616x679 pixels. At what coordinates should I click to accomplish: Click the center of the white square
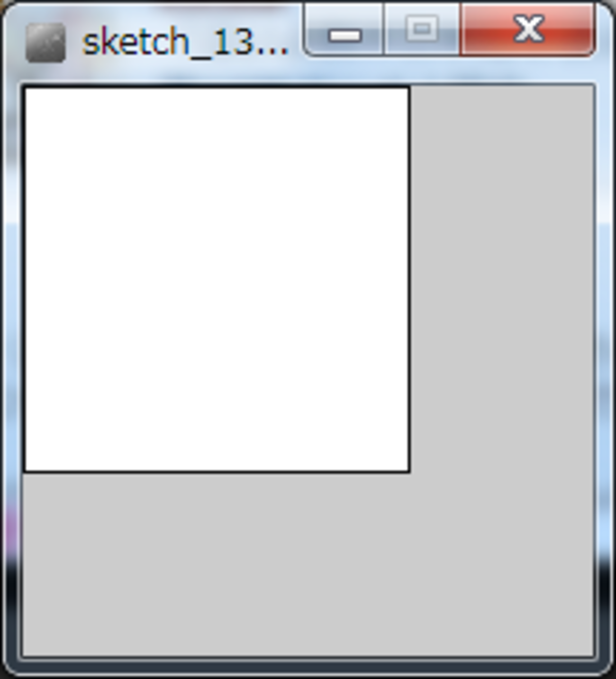point(217,279)
